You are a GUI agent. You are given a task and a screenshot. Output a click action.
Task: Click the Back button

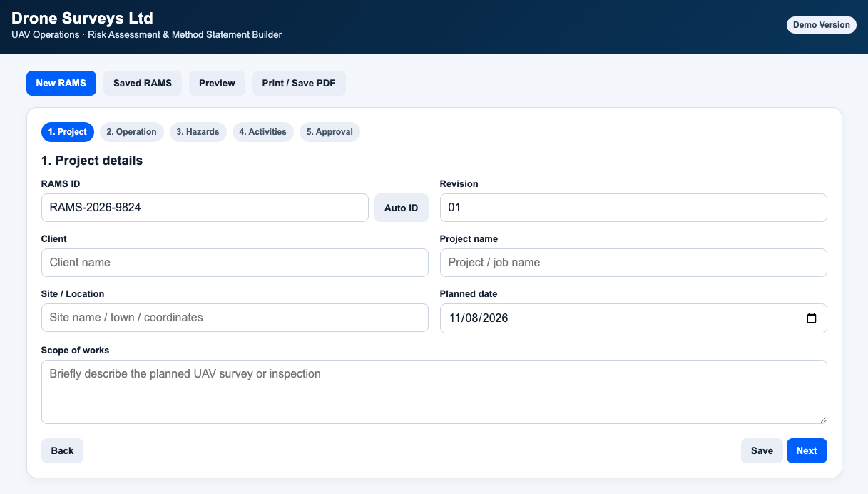coord(62,450)
